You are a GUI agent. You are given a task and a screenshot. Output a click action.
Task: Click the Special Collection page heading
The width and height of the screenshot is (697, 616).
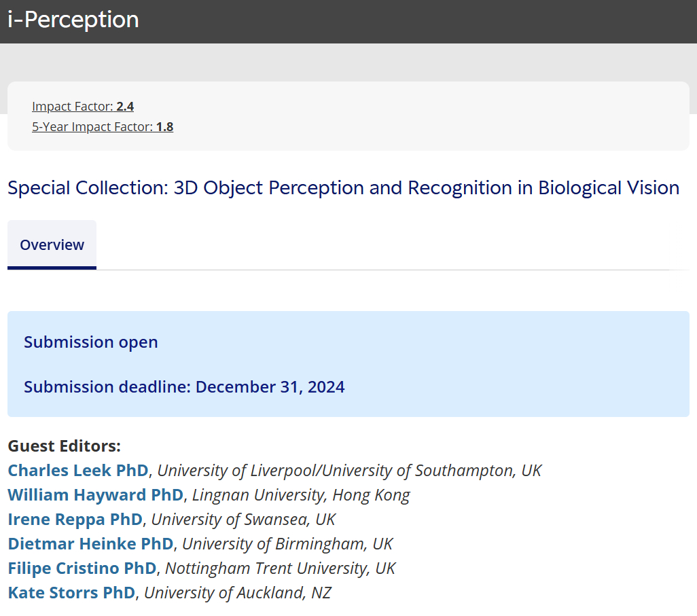[x=343, y=187]
